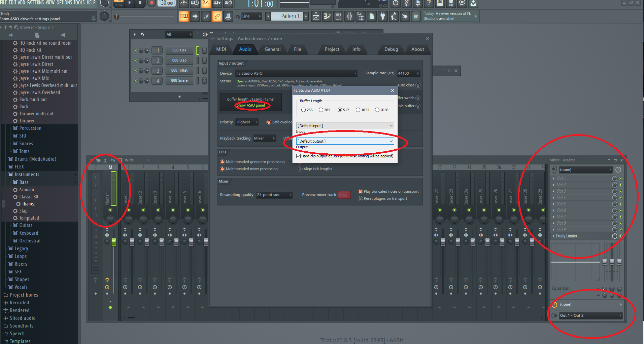The width and height of the screenshot is (644, 344).
Task: Open the Device FL Studio ASIO dropdown
Action: [296, 73]
